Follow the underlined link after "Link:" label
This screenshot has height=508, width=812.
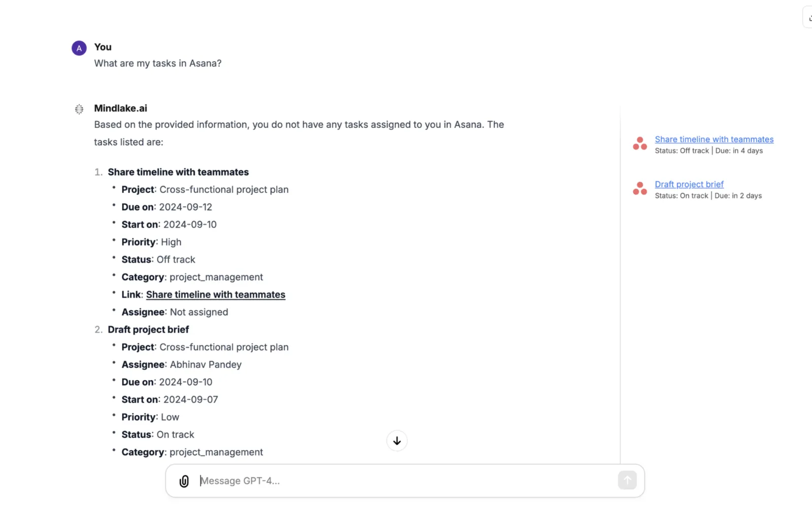click(216, 295)
